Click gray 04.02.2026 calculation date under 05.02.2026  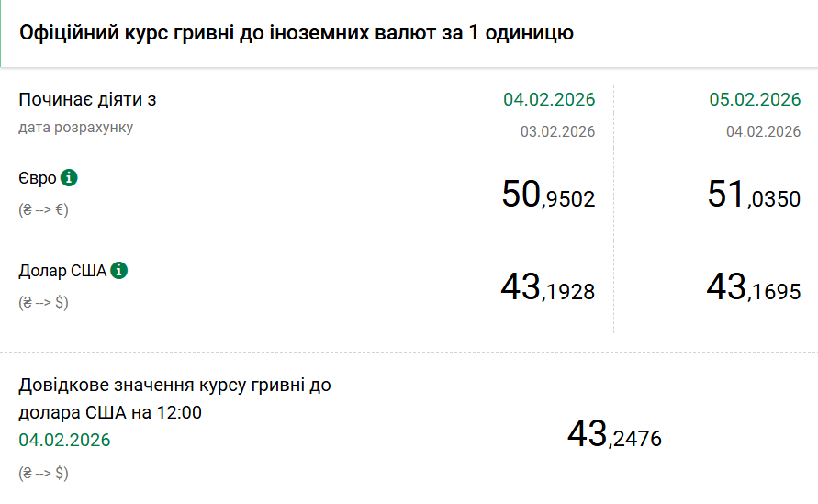pyautogui.click(x=763, y=131)
